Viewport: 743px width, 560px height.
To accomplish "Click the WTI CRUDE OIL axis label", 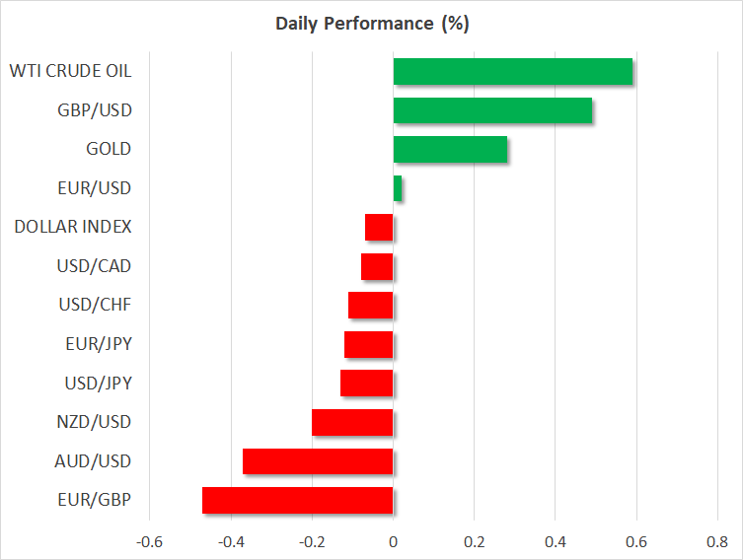I will tap(70, 71).
